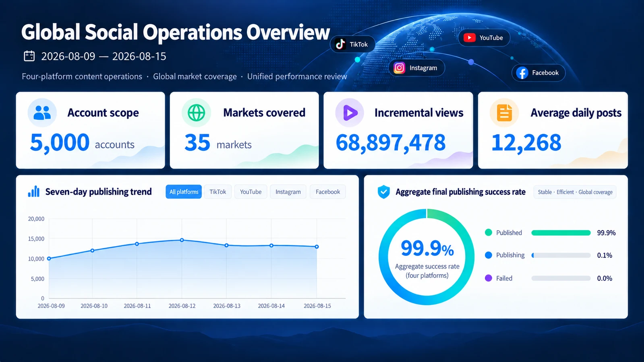
Task: Click the Average daily posts document icon
Action: coord(504,113)
